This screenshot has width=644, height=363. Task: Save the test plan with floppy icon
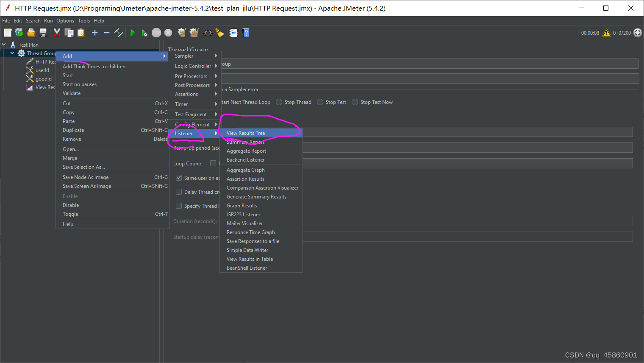pos(43,33)
